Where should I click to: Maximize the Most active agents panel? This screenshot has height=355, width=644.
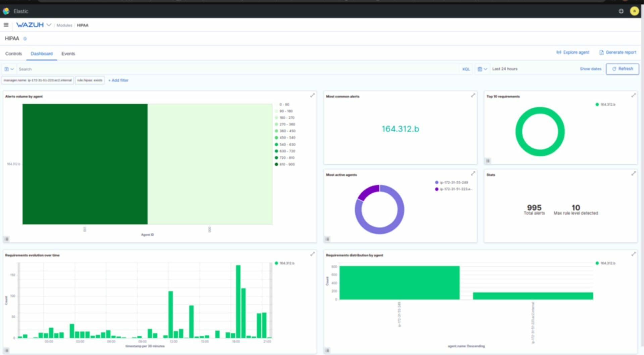tap(473, 173)
